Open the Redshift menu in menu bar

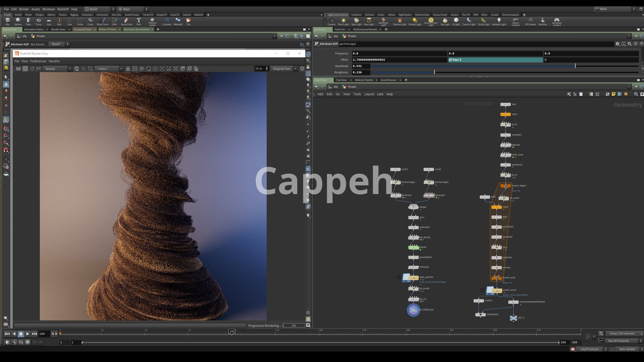pos(63,9)
